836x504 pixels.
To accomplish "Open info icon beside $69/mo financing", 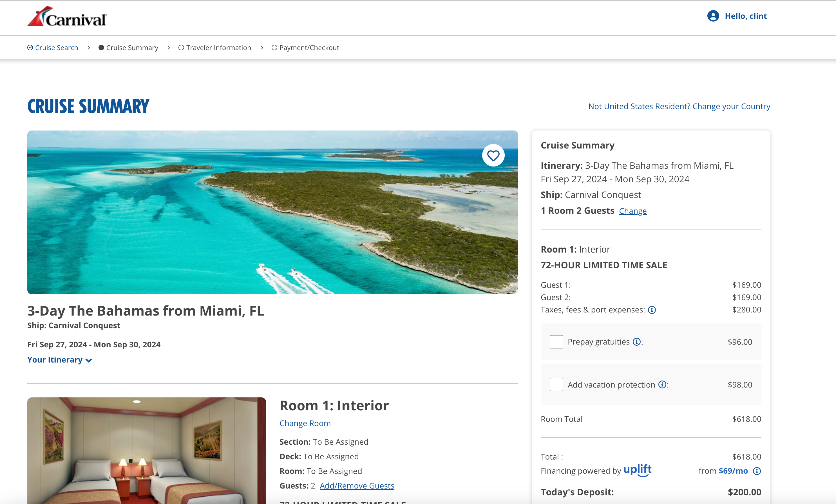I will click(x=757, y=471).
